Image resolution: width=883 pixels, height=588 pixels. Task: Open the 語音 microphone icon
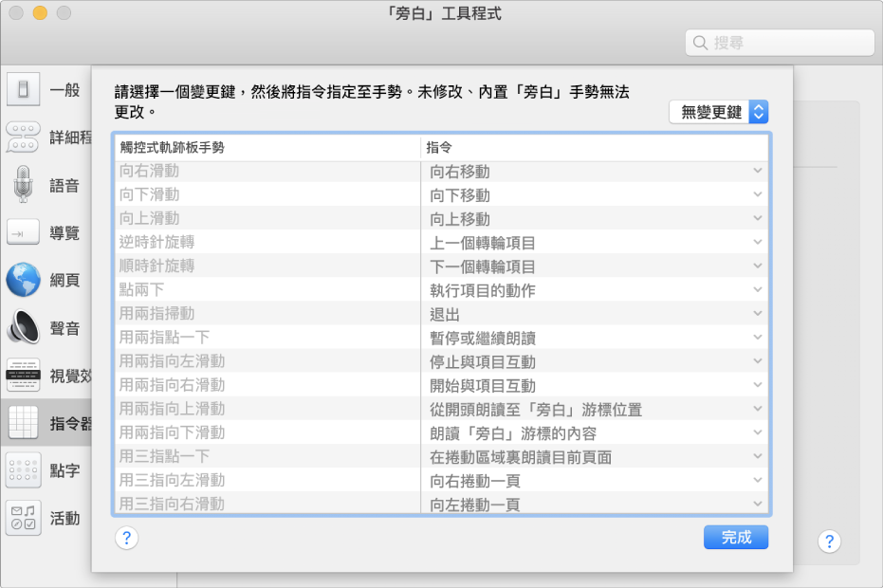coord(23,184)
